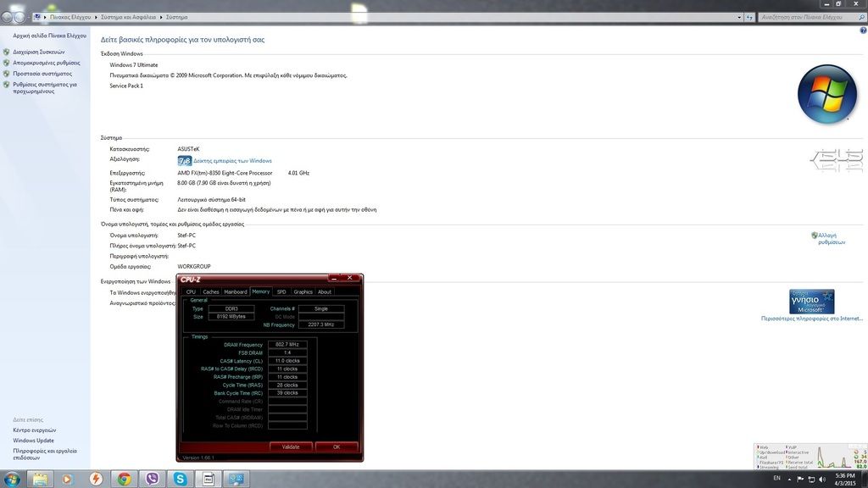
Task: Click the EN language indicator
Action: [776, 478]
